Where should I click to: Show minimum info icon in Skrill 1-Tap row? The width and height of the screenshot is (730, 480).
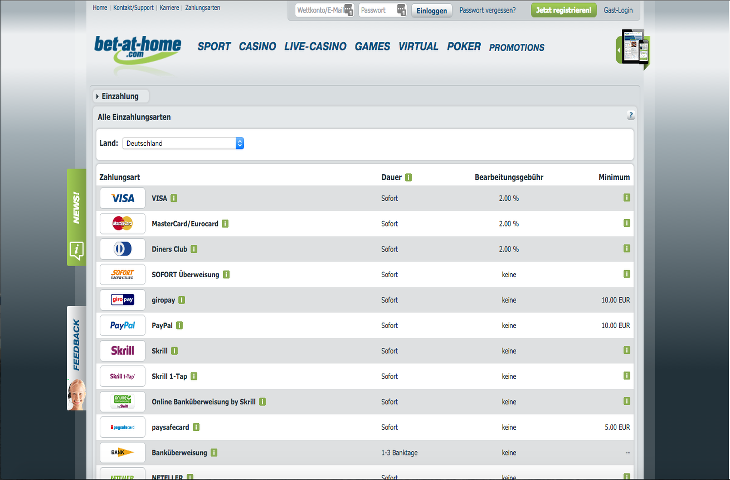pos(627,376)
